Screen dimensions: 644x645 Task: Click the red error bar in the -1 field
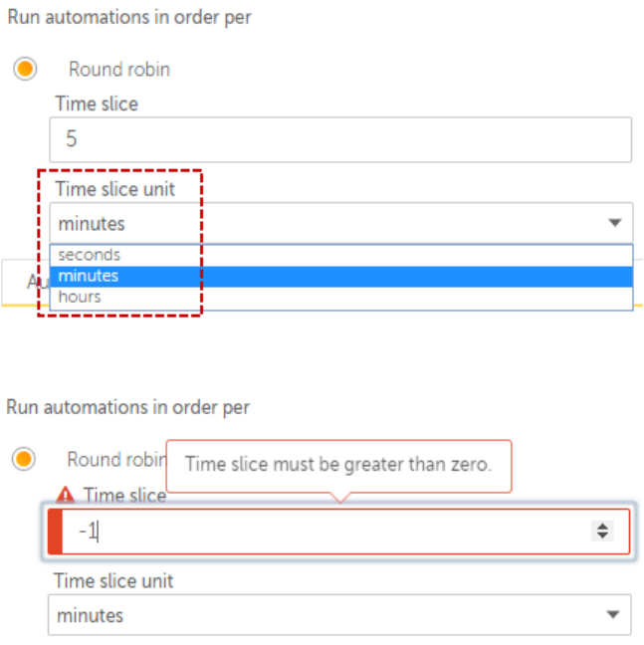point(55,532)
